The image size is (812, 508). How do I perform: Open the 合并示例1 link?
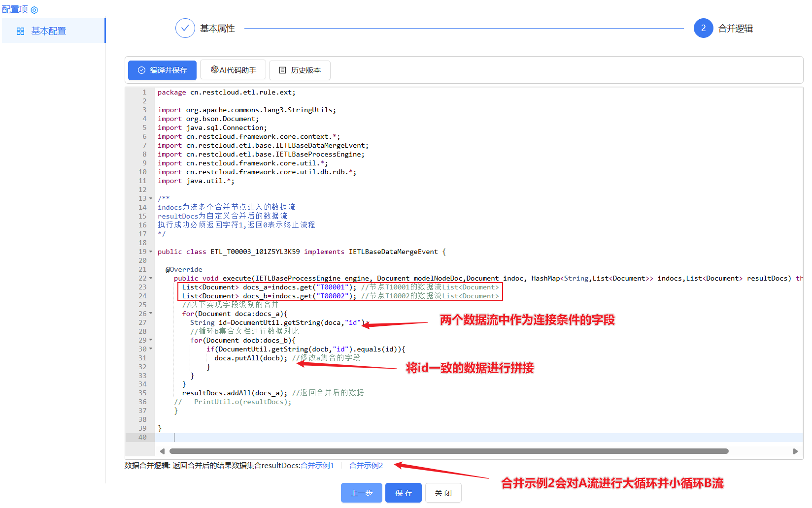tap(317, 466)
